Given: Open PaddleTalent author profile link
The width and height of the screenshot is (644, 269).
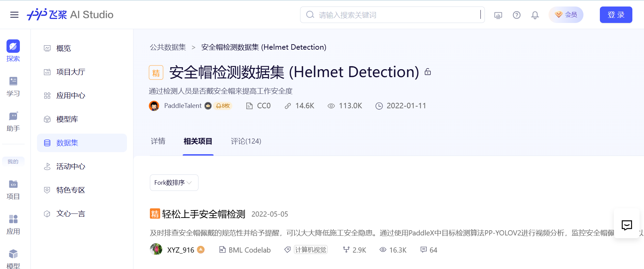Looking at the screenshot, I should point(183,106).
